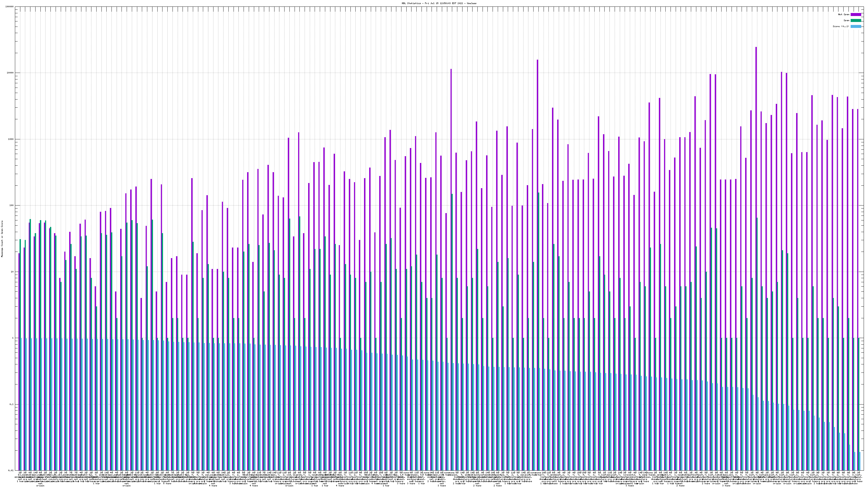Select the 'Not Spam' legend label
Image resolution: width=868 pixels, height=488 pixels.
(844, 14)
